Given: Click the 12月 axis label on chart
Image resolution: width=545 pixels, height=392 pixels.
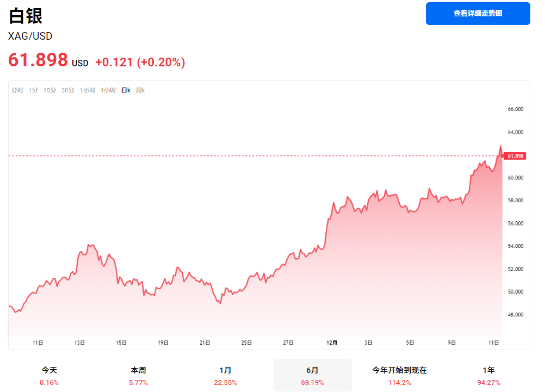Looking at the screenshot, I should (x=332, y=343).
